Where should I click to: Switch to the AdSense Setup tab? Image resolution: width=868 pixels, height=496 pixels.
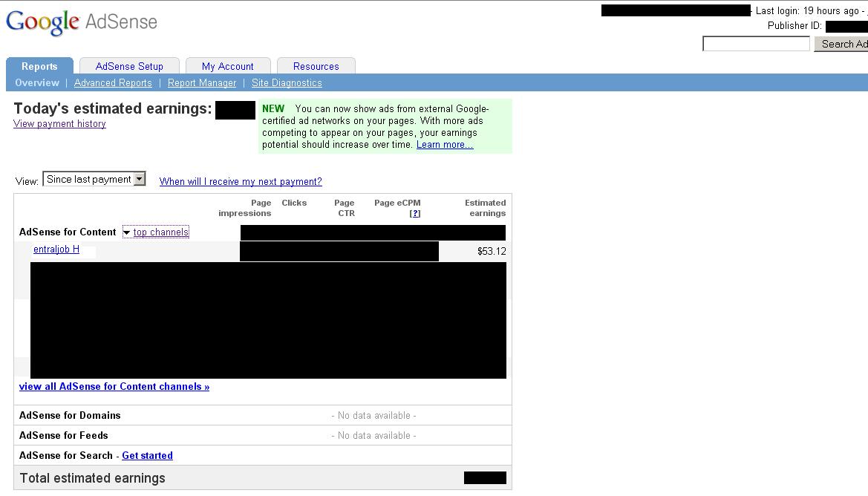tap(129, 66)
